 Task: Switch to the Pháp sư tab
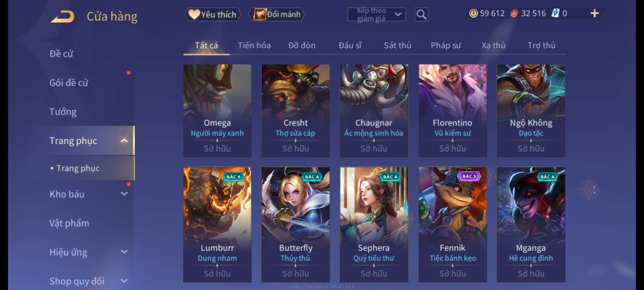pyautogui.click(x=446, y=45)
